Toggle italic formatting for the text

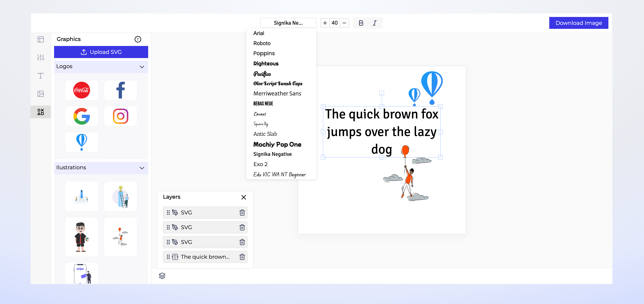pos(375,23)
